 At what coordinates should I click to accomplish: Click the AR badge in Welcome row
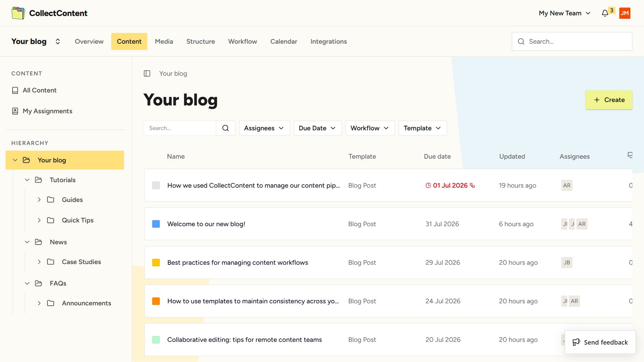582,224
